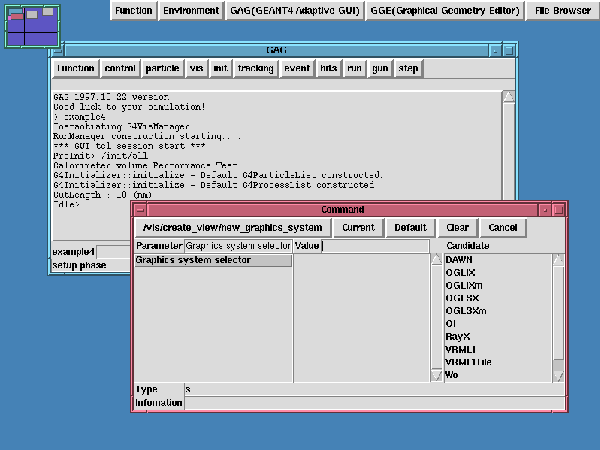
Task: Open the particle command menu
Action: click(x=162, y=68)
